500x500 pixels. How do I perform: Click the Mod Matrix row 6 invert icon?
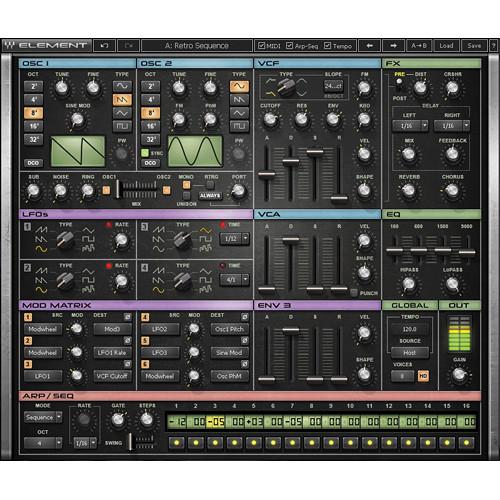[245, 364]
